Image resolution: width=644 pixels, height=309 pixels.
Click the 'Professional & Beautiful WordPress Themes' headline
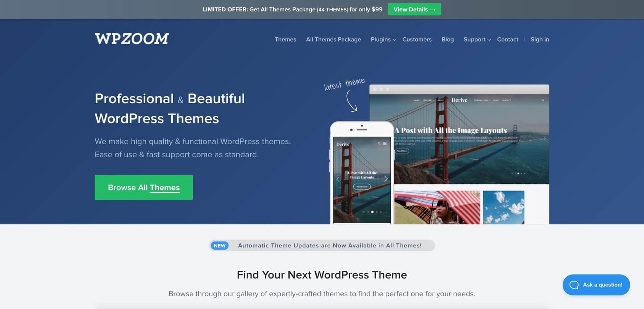point(170,108)
